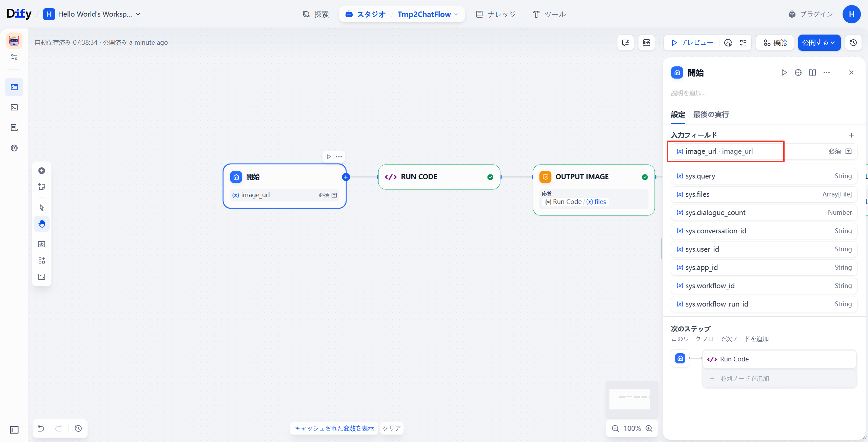This screenshot has height=442, width=868.
Task: Click the zoom in magnifier icon
Action: coord(649,428)
